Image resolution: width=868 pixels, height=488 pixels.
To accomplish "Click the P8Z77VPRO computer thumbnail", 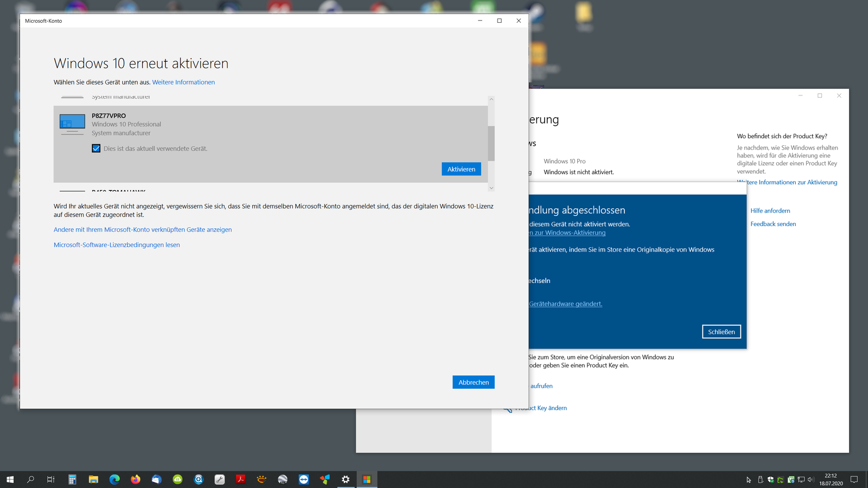I will (72, 124).
